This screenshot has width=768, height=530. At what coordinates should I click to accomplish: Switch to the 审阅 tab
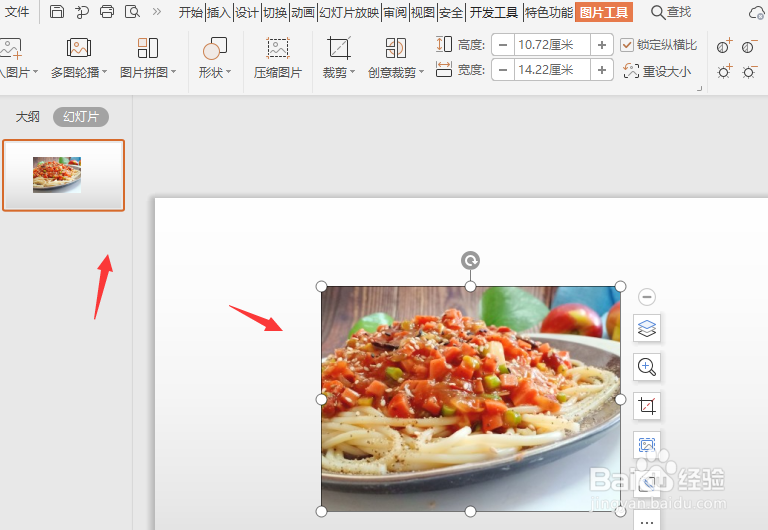coord(395,12)
